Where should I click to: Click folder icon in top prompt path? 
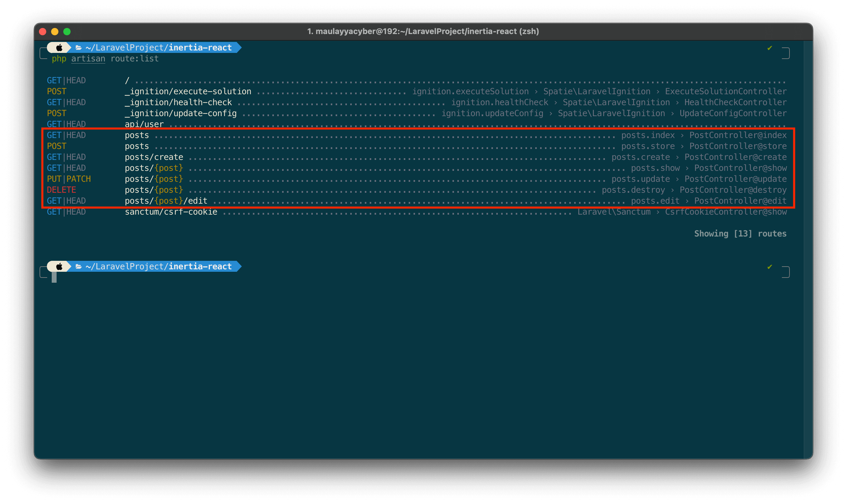pos(78,47)
